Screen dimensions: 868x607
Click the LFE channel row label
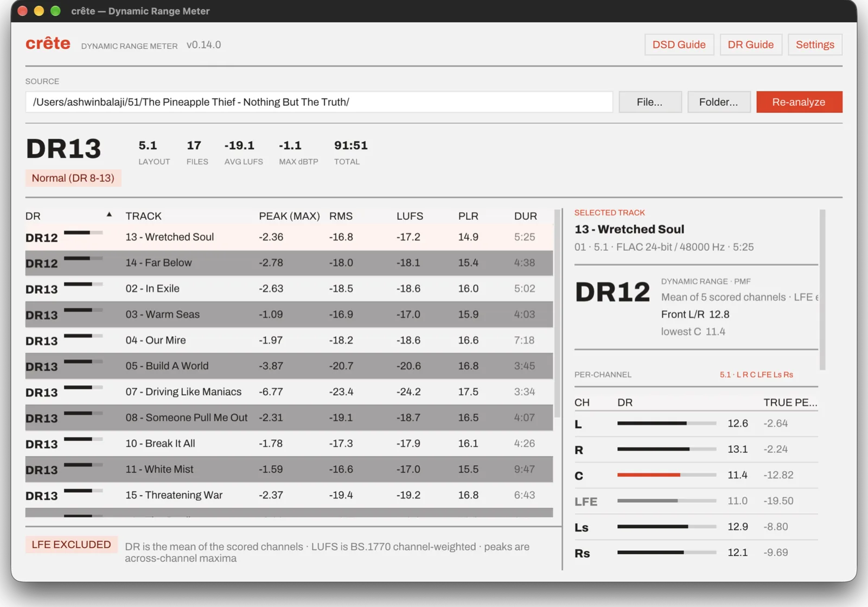(x=586, y=502)
